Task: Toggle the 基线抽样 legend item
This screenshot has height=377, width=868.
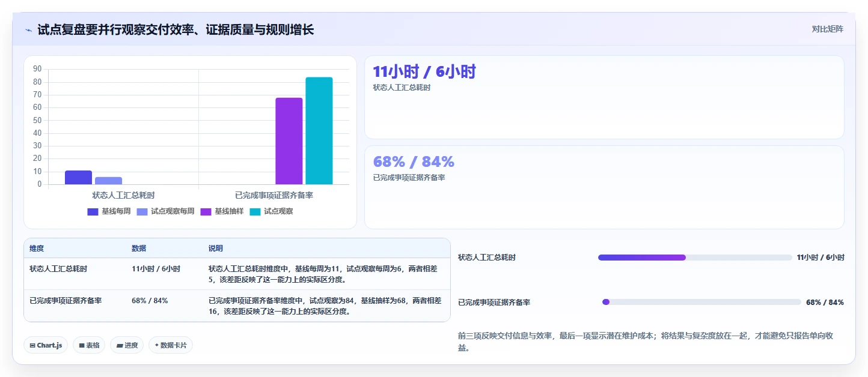Action: point(222,211)
